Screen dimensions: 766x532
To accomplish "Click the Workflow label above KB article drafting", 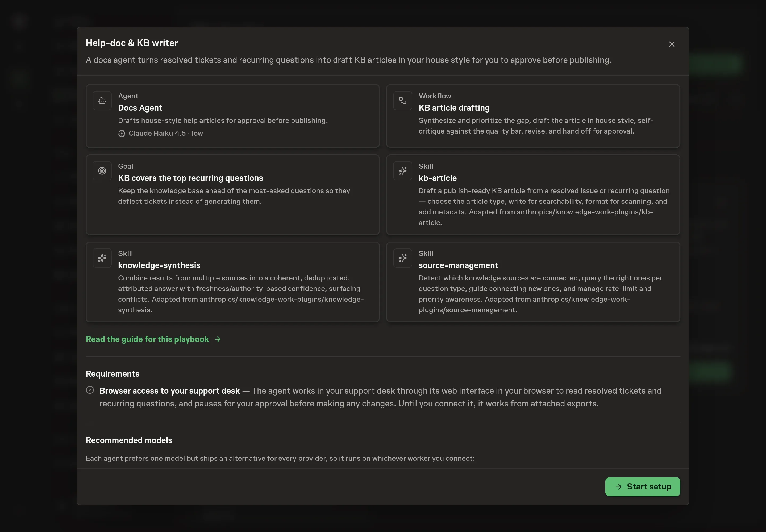I will [x=435, y=96].
